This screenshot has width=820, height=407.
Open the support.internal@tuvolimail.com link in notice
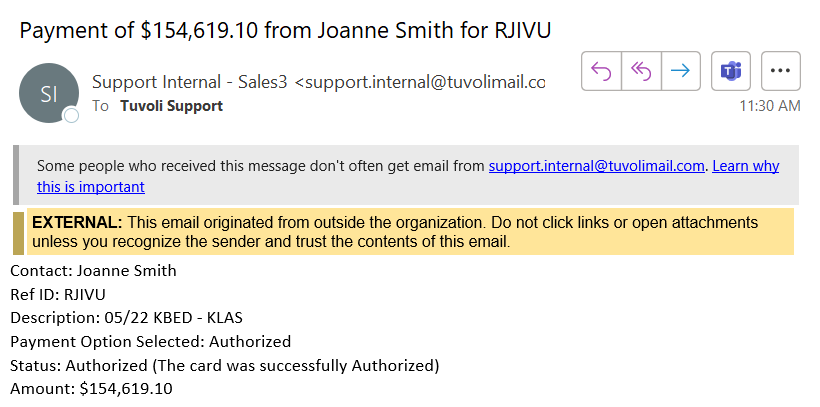coord(597,166)
